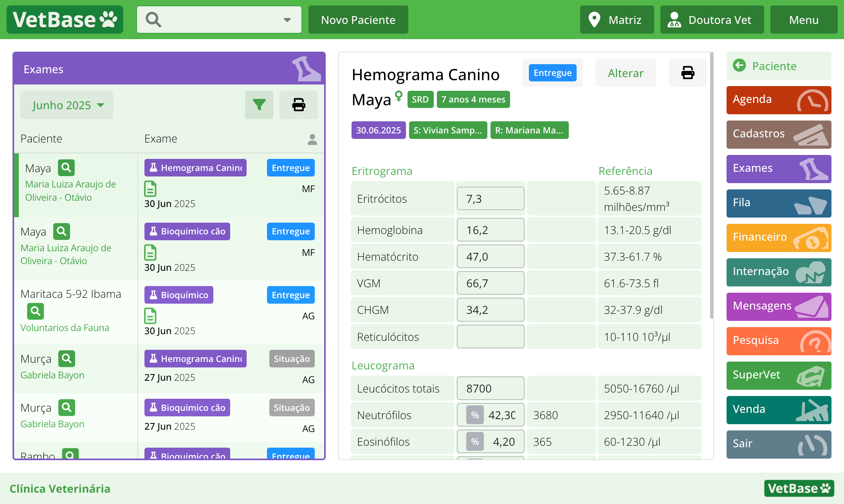Click the Reticulócitos empty value field
Screen dimensions: 844x504
click(x=490, y=337)
